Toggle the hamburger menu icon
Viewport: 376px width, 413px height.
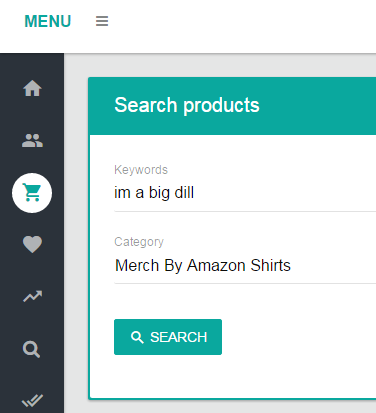click(x=102, y=21)
